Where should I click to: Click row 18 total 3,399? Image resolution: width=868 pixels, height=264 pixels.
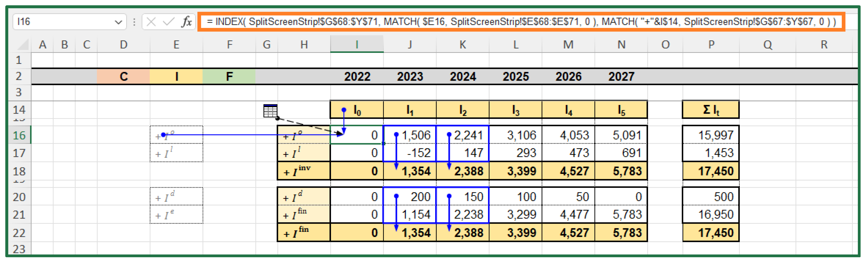tap(515, 171)
